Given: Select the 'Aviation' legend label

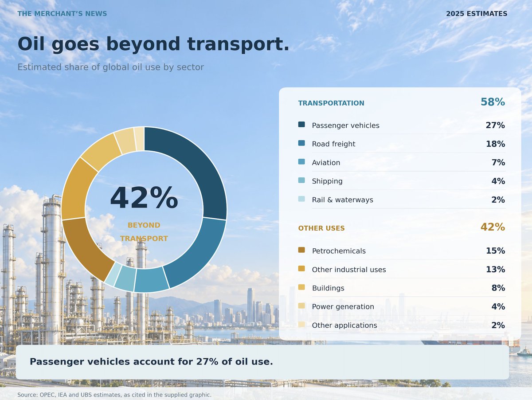Looking at the screenshot, I should (x=326, y=163).
